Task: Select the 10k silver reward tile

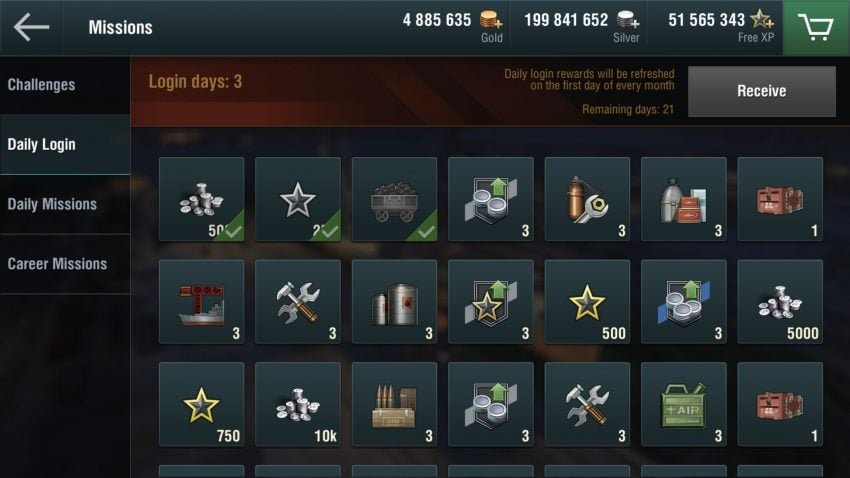Action: 298,404
